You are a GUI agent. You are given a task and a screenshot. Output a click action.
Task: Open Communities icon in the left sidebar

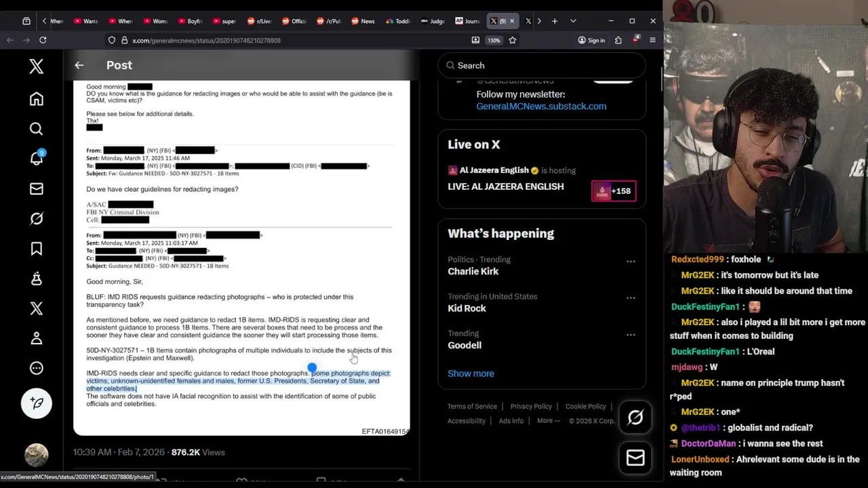(37, 279)
